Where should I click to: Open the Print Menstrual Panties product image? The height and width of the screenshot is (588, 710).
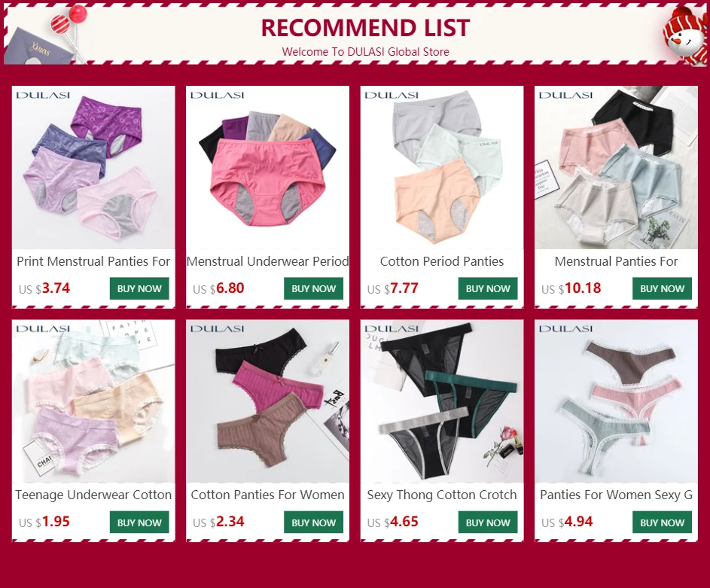pos(93,167)
